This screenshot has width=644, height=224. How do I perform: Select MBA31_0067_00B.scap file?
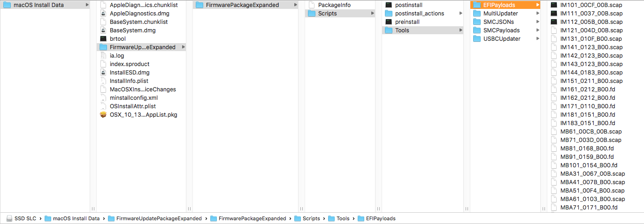pos(593,174)
